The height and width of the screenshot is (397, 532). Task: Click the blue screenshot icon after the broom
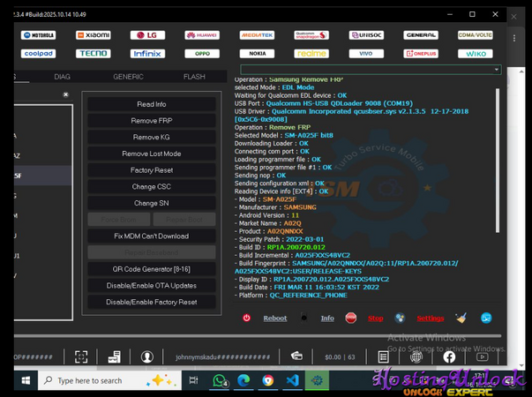click(x=486, y=318)
